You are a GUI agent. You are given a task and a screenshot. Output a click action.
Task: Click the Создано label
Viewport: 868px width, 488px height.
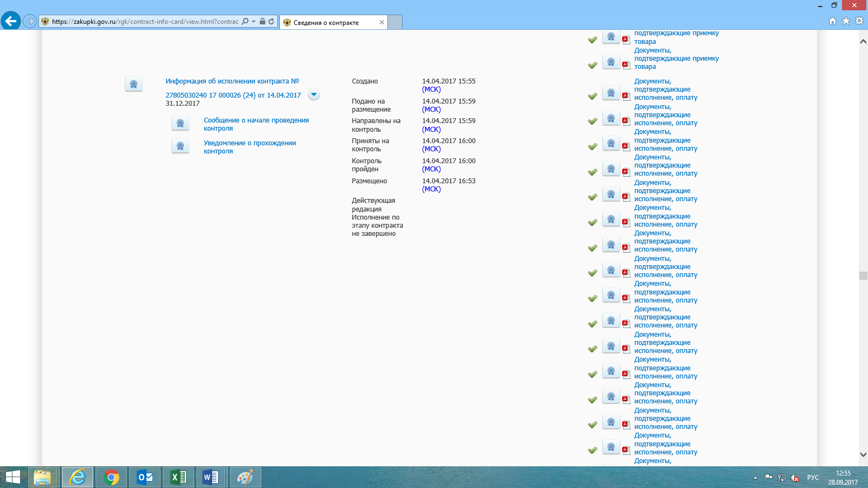pyautogui.click(x=365, y=81)
